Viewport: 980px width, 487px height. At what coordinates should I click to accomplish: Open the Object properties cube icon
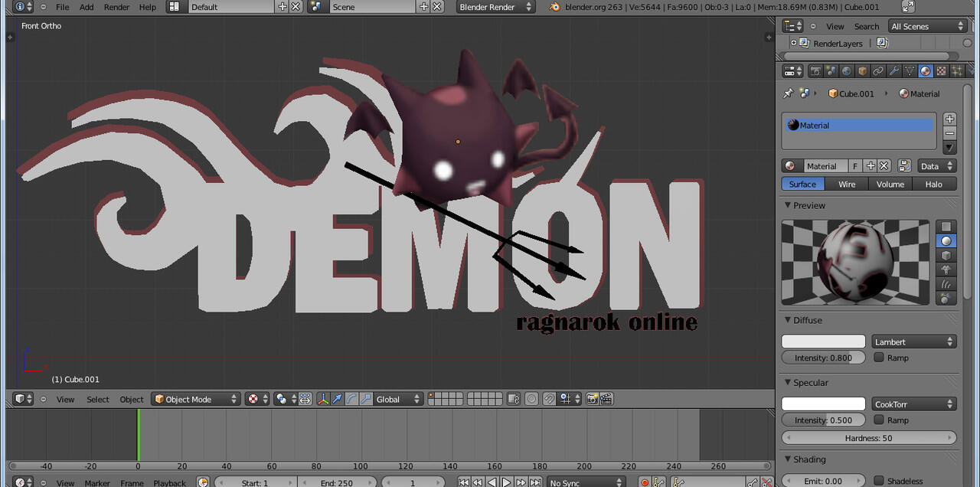[863, 71]
